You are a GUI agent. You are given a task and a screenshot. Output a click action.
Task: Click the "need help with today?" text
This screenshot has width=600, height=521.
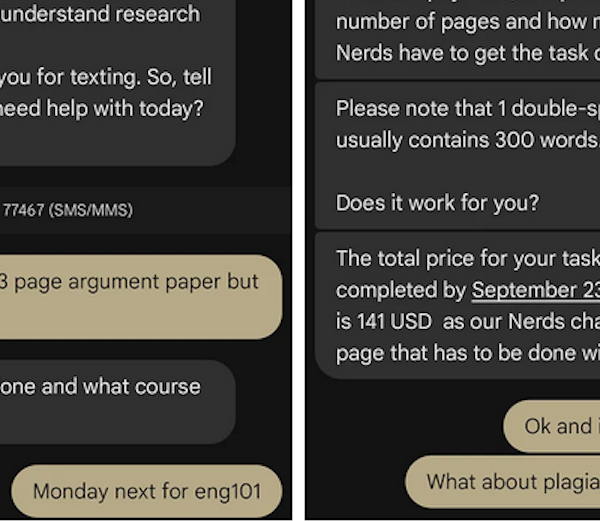[102, 108]
